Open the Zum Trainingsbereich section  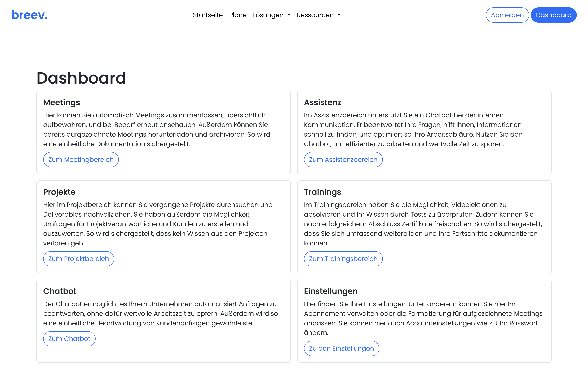coord(343,259)
